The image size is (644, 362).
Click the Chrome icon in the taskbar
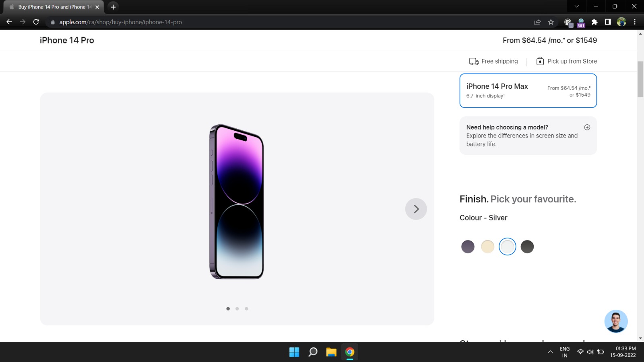point(350,352)
